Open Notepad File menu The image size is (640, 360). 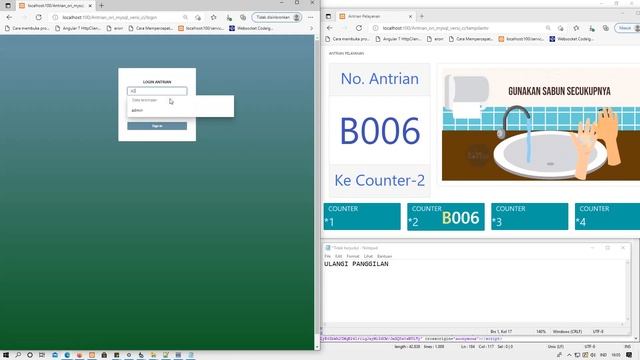pos(327,256)
